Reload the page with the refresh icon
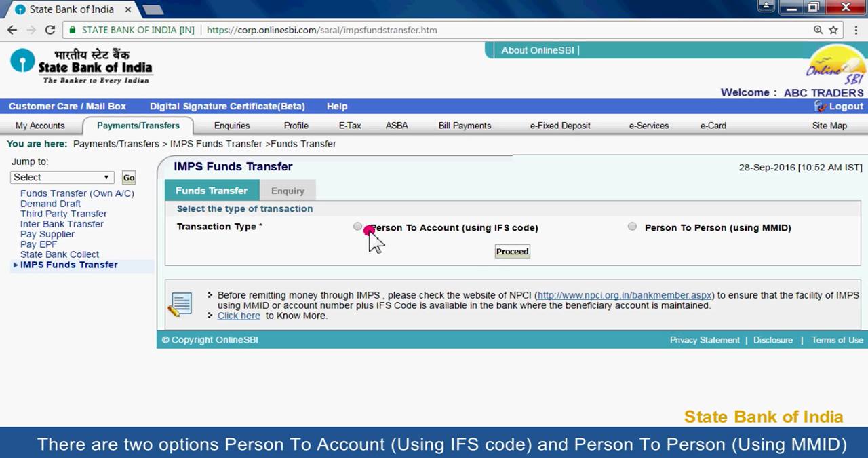This screenshot has width=868, height=458. click(50, 30)
